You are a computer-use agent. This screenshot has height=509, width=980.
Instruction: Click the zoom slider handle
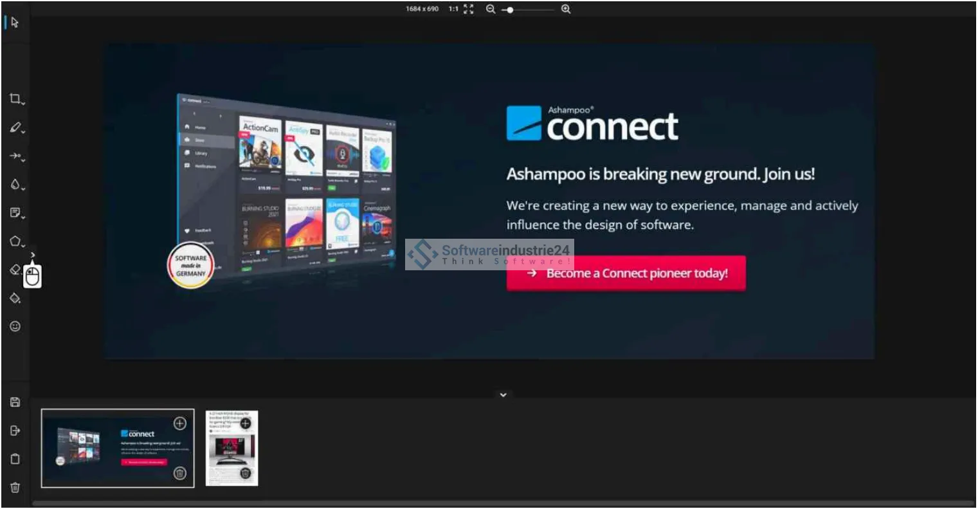(511, 10)
